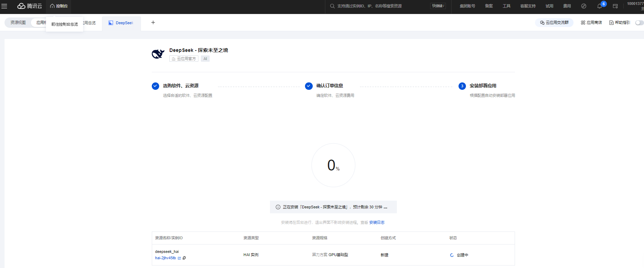This screenshot has height=268, width=644.
Task: Click the Tencent Cloud (腾讯云) logo
Action: point(29,6)
